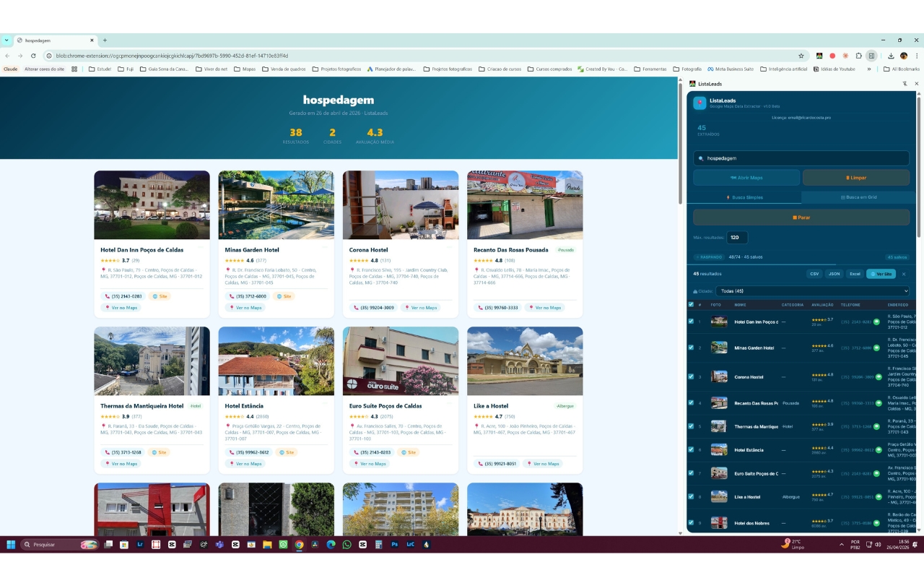Uncheck the Corona Hostel row checkbox

(691, 376)
